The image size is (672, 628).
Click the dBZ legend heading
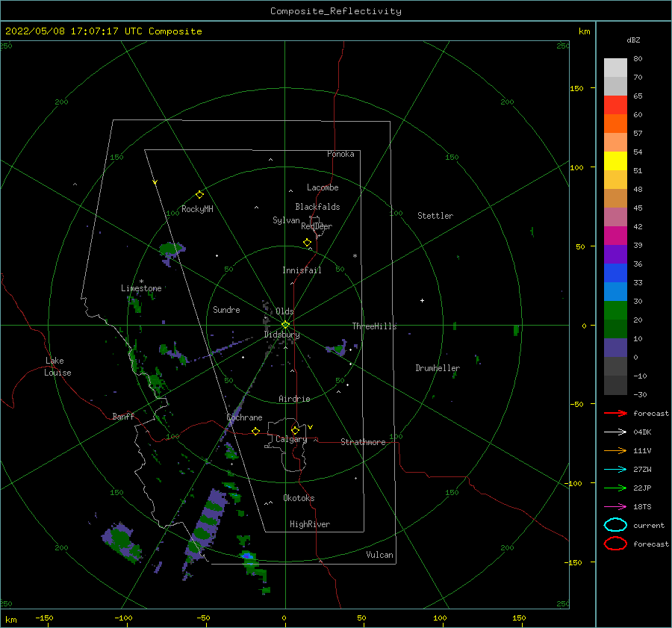tap(633, 40)
